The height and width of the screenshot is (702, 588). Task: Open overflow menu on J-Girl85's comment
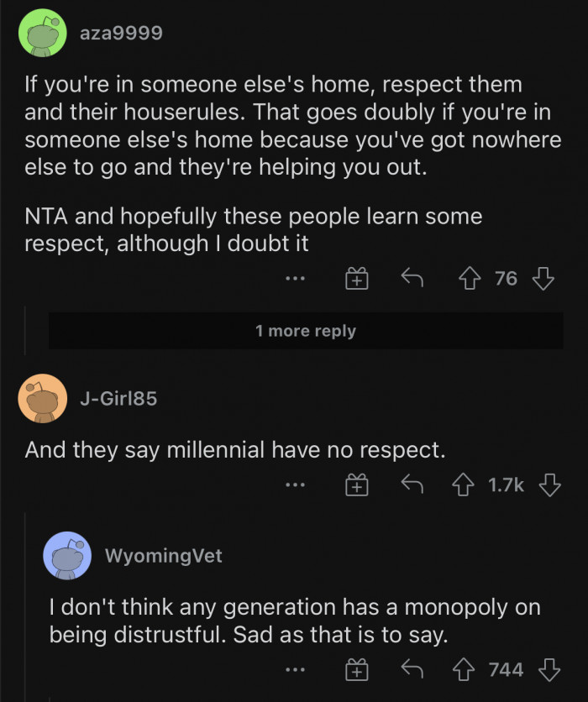point(295,485)
